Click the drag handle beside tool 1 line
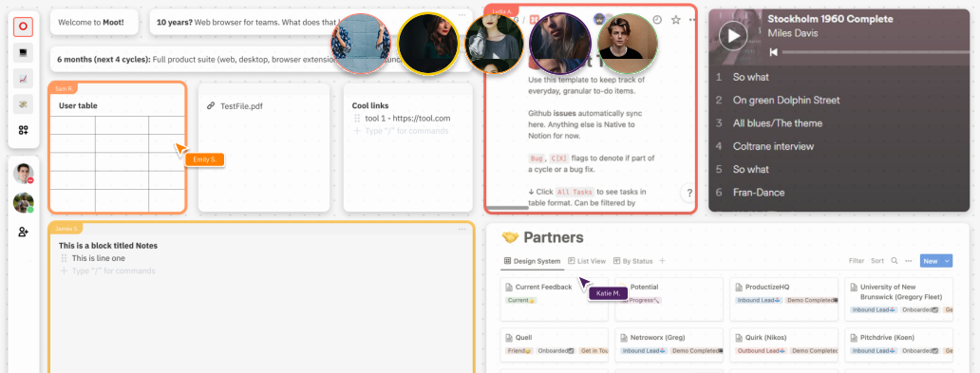This screenshot has width=980, height=373. [x=357, y=118]
